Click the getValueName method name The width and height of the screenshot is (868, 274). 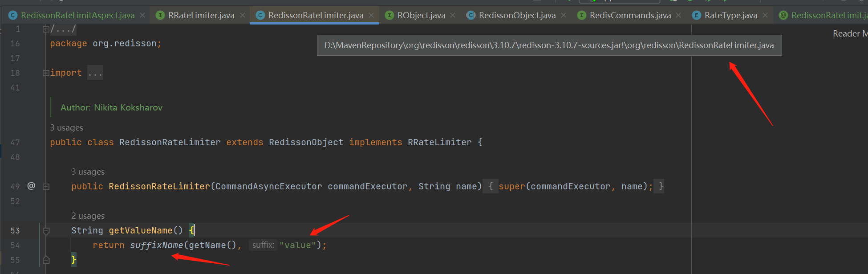(x=141, y=230)
